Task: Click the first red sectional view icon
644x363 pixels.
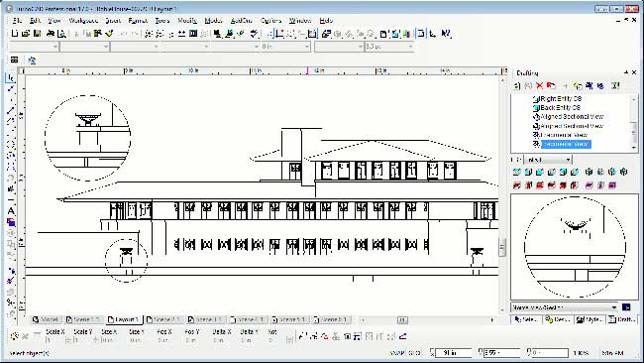Action: pos(516,185)
